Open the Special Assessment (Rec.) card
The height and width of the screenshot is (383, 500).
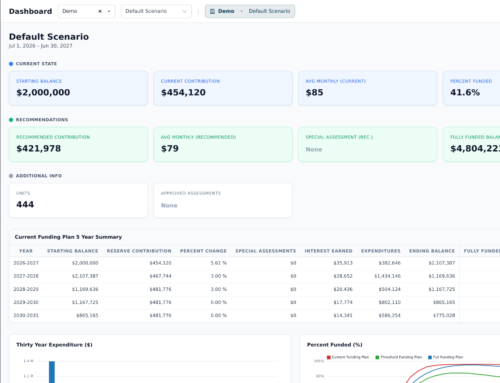[x=368, y=144]
